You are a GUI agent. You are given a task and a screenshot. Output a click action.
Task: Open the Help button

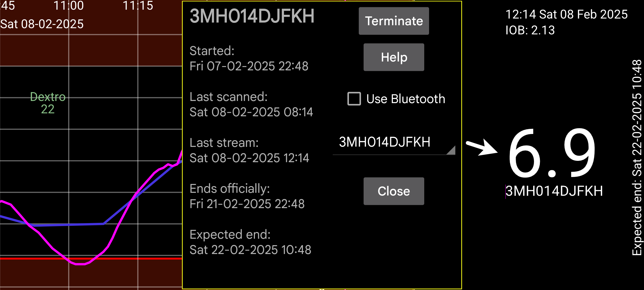(394, 57)
